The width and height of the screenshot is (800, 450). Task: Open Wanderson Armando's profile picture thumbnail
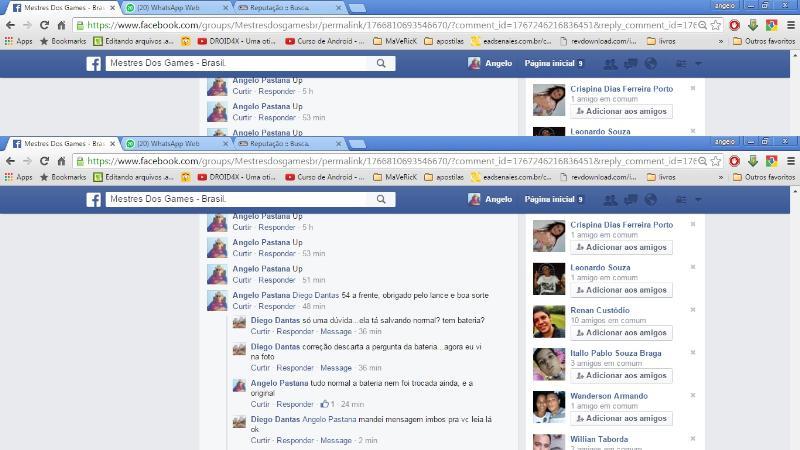click(550, 406)
